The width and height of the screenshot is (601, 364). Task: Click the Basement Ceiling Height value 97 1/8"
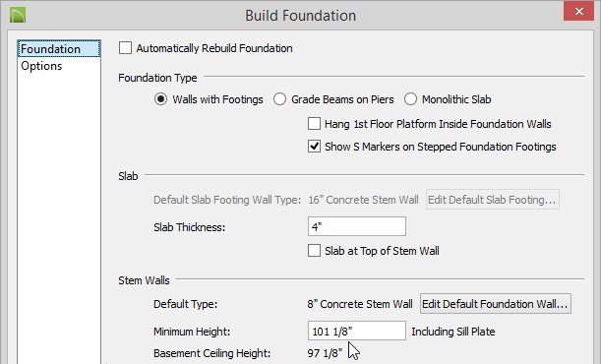[325, 353]
